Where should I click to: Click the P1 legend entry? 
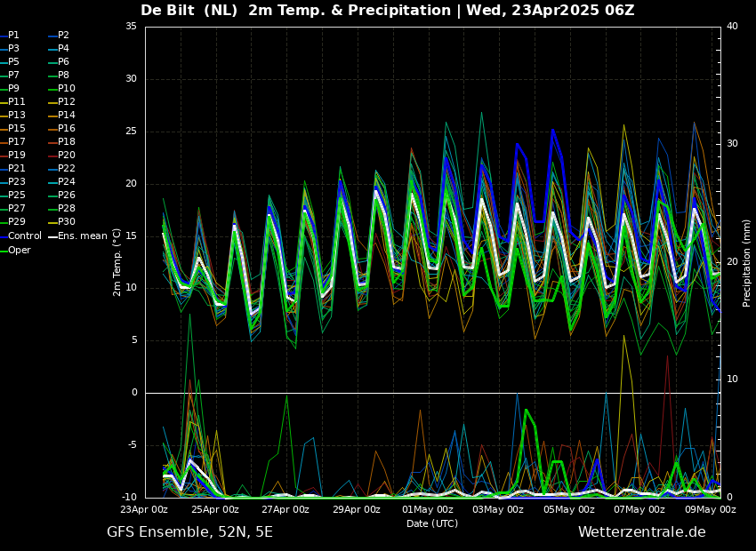click(x=13, y=36)
